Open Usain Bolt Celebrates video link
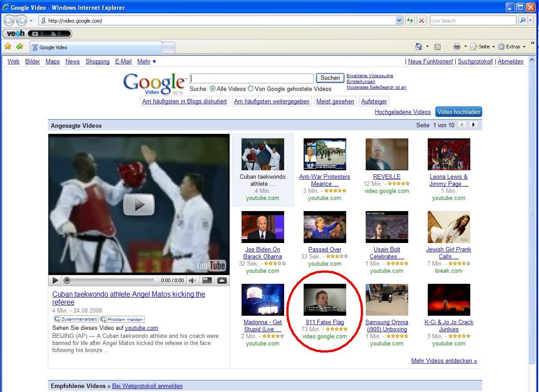 (387, 253)
